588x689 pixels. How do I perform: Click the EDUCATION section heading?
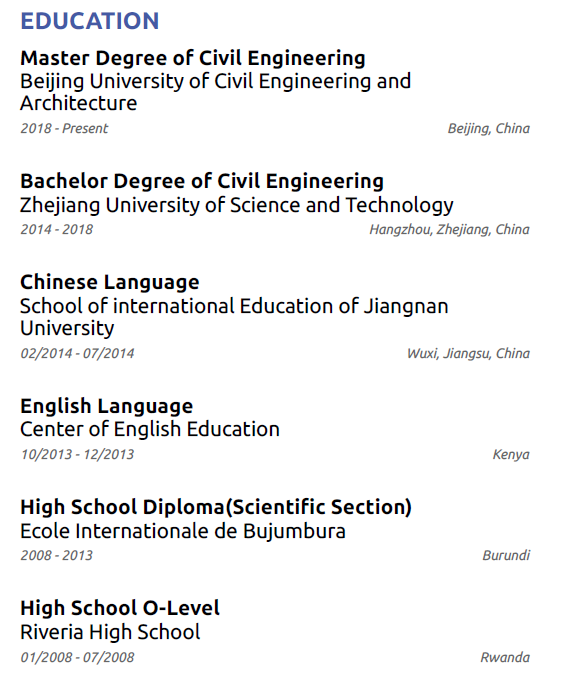click(x=90, y=21)
